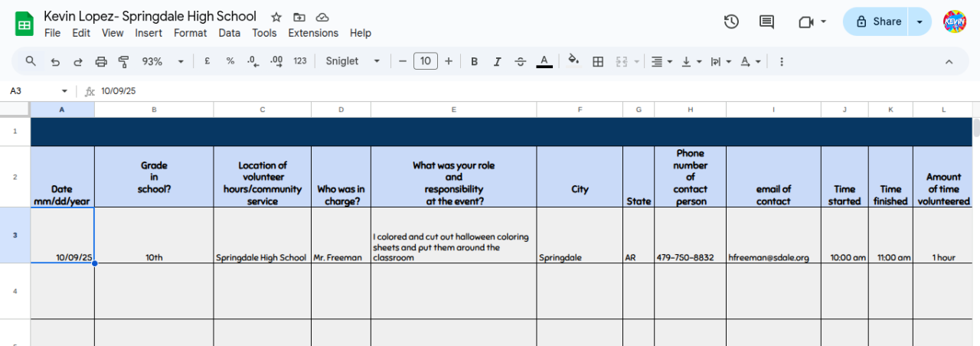Open the zoom 93% dropdown
This screenshot has height=346, width=980.
(x=163, y=61)
